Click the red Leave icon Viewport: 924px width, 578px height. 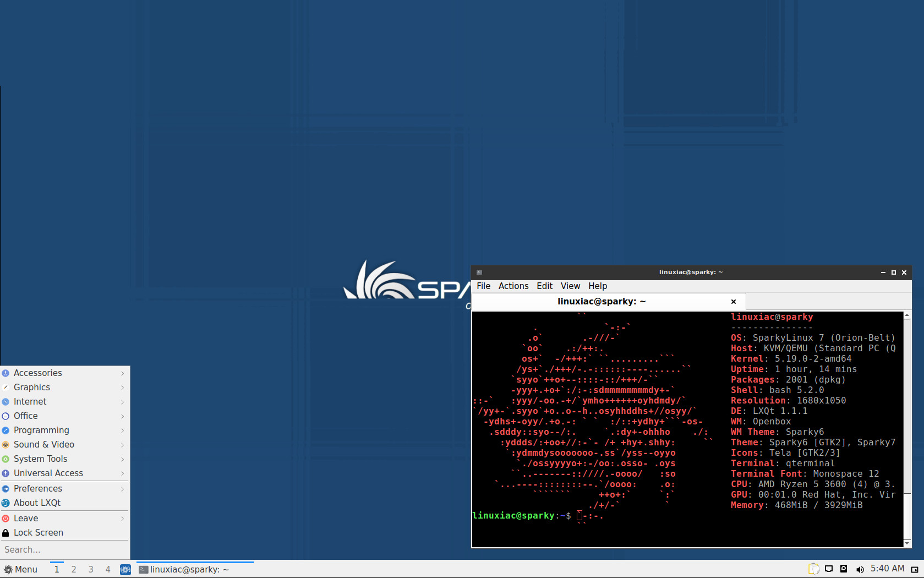tap(6, 519)
